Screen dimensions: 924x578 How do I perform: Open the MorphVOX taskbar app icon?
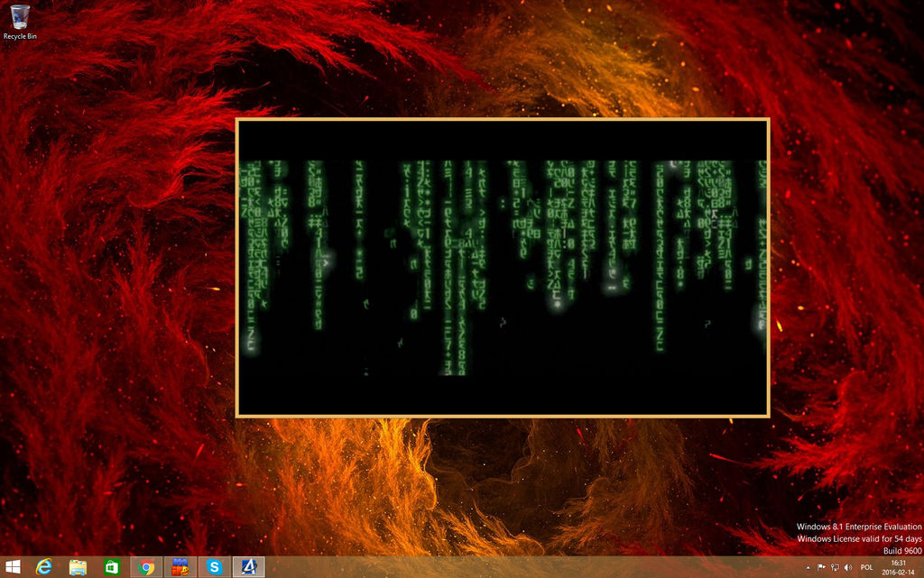coord(180,567)
